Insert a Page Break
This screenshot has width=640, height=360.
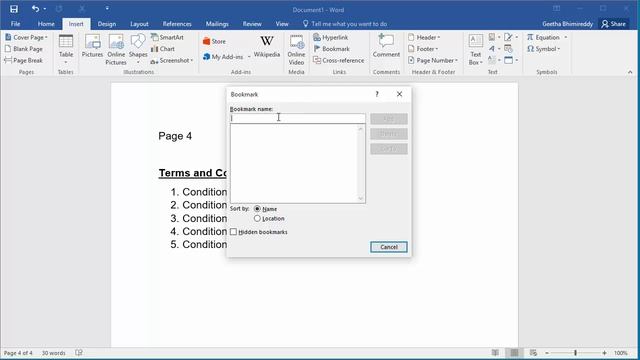pyautogui.click(x=24, y=60)
